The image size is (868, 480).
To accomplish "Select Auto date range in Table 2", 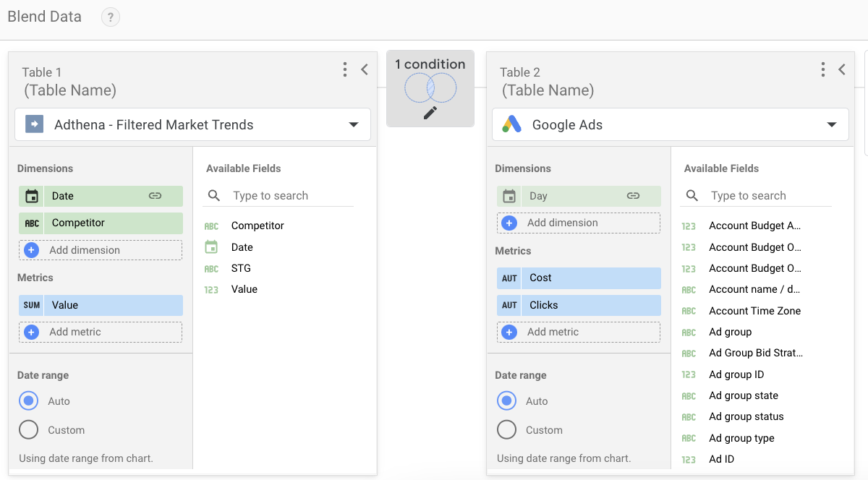I will pyautogui.click(x=507, y=401).
